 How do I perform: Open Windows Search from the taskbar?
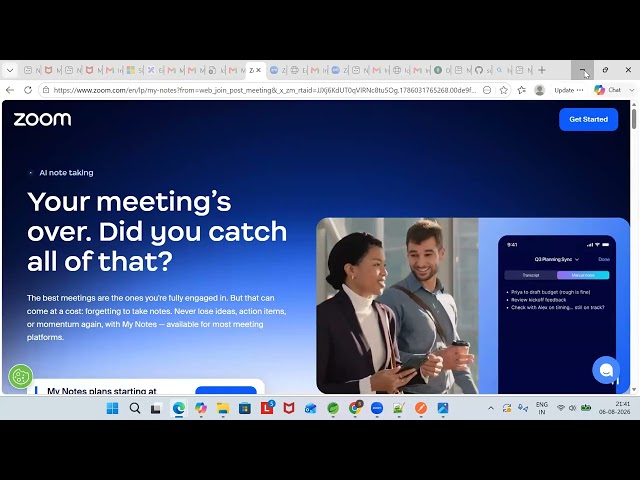(135, 408)
